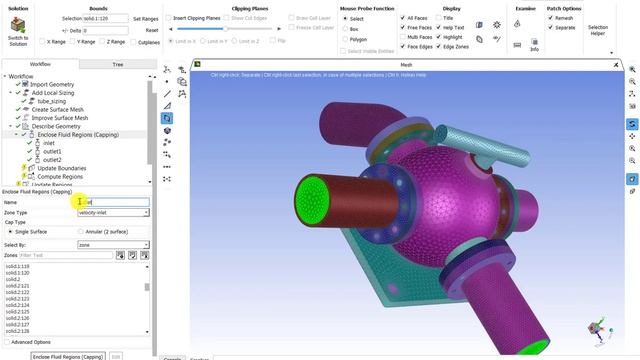Image resolution: width=640 pixels, height=360 pixels.
Task: Select the outlet1 capping task
Action: pyautogui.click(x=52, y=151)
